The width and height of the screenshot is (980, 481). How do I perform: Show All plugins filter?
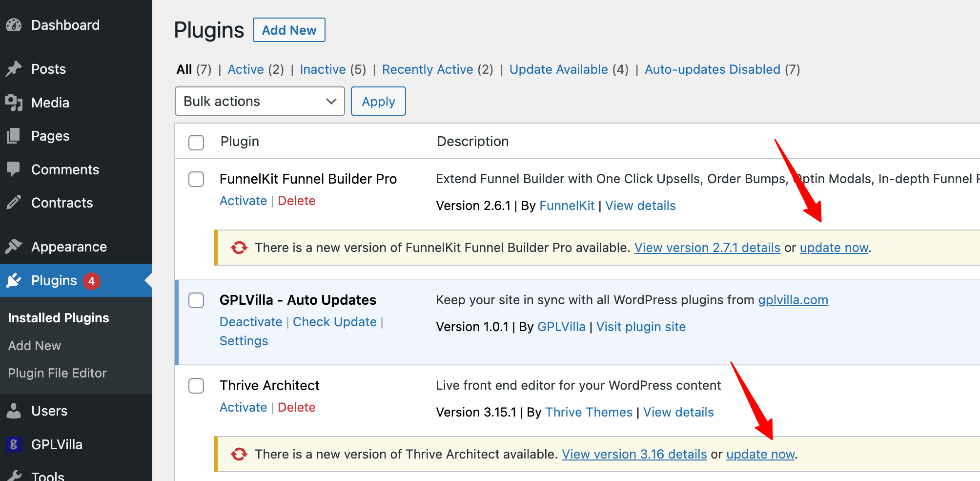(x=184, y=69)
